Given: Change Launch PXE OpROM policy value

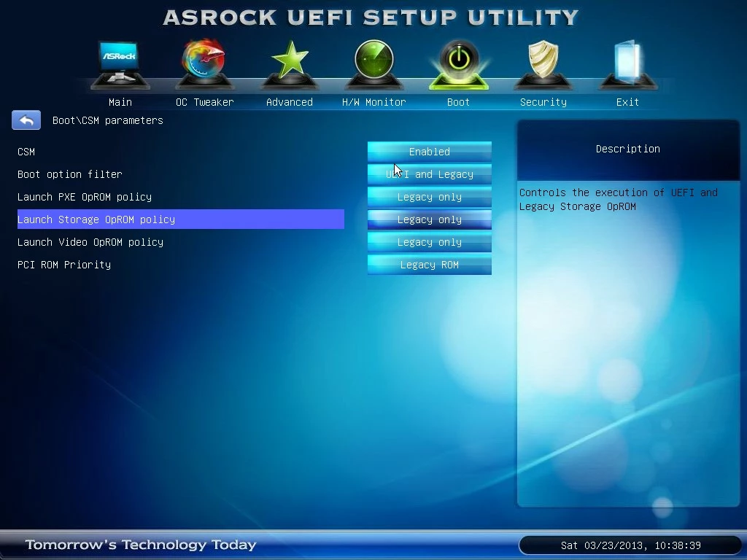Looking at the screenshot, I should 429,197.
